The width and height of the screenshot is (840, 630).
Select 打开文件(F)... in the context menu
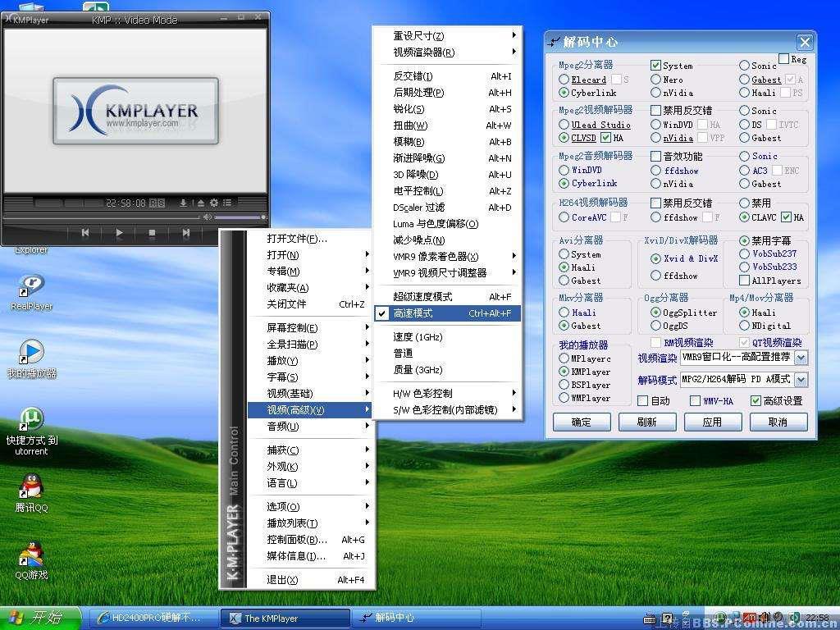coord(297,239)
